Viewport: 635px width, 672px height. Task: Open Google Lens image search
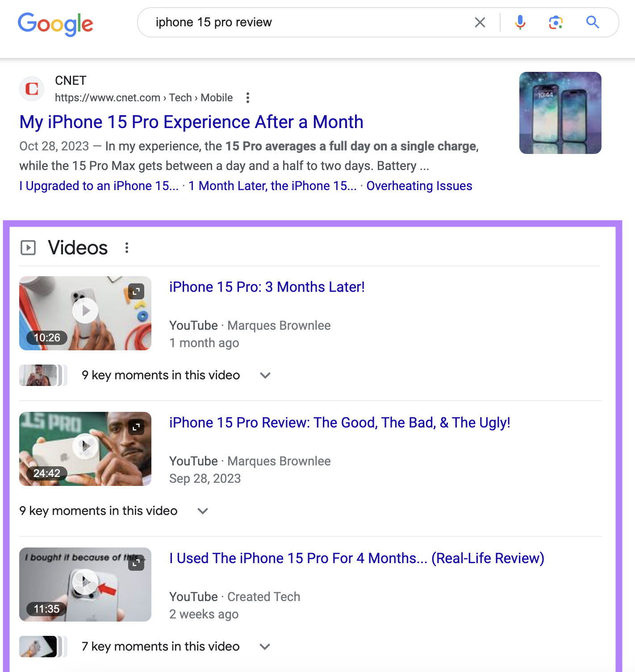click(x=555, y=22)
